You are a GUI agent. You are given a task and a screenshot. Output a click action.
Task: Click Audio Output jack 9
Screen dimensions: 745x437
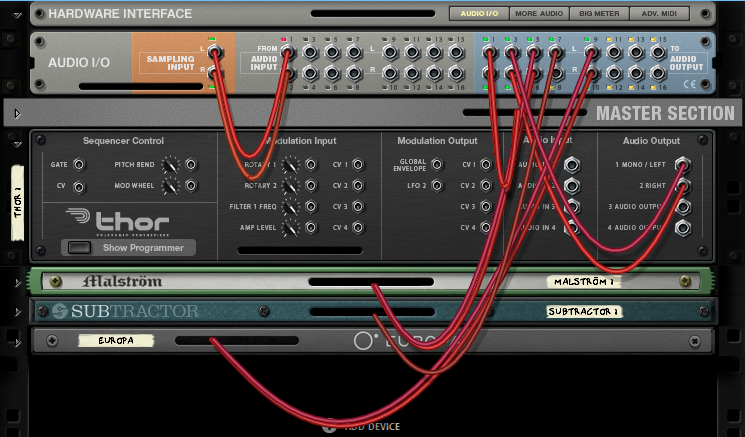point(591,52)
